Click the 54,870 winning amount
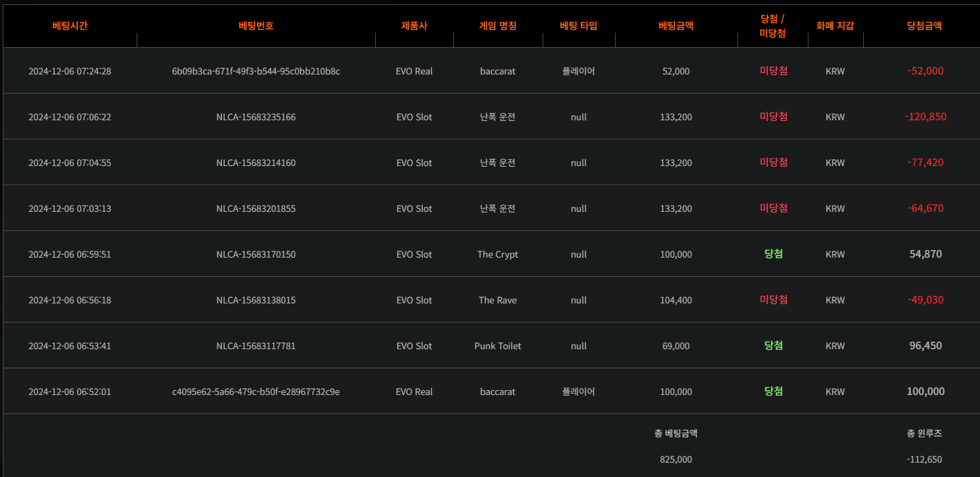 pyautogui.click(x=925, y=254)
